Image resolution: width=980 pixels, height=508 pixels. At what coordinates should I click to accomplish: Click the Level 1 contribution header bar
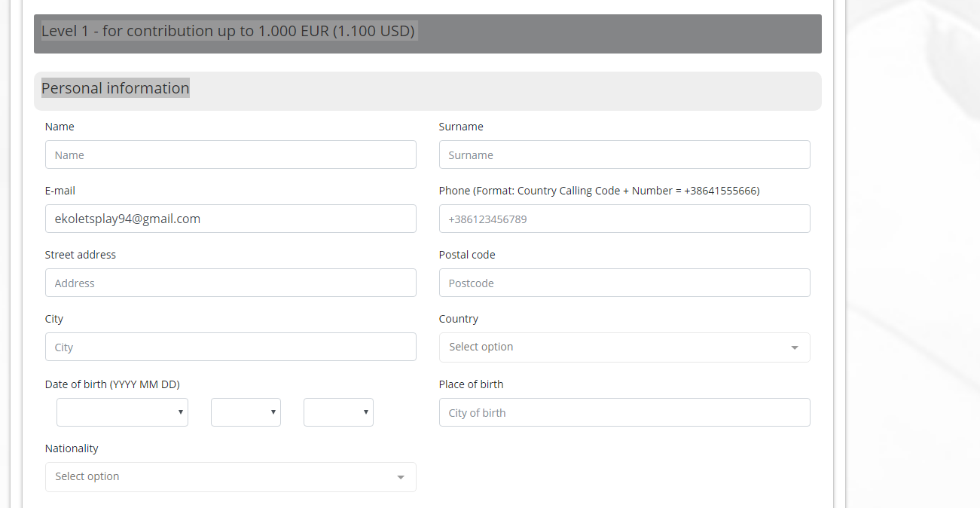(427, 33)
